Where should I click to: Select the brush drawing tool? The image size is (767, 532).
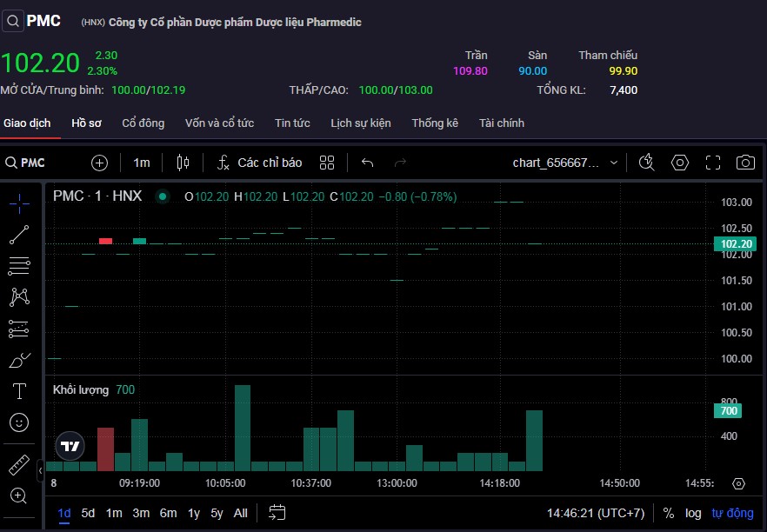(19, 359)
